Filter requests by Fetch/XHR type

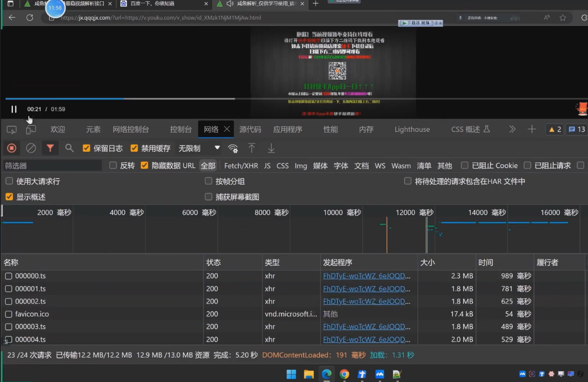click(x=241, y=166)
